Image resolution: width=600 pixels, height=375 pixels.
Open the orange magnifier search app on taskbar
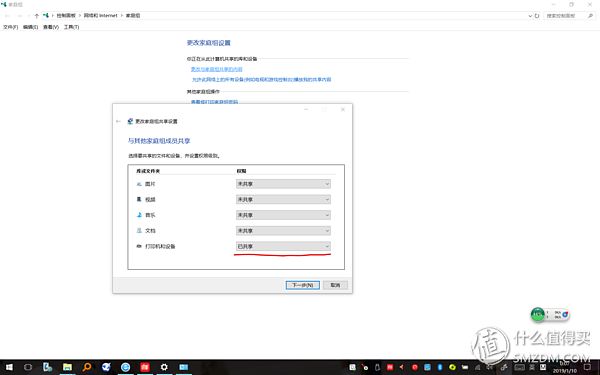(x=87, y=367)
